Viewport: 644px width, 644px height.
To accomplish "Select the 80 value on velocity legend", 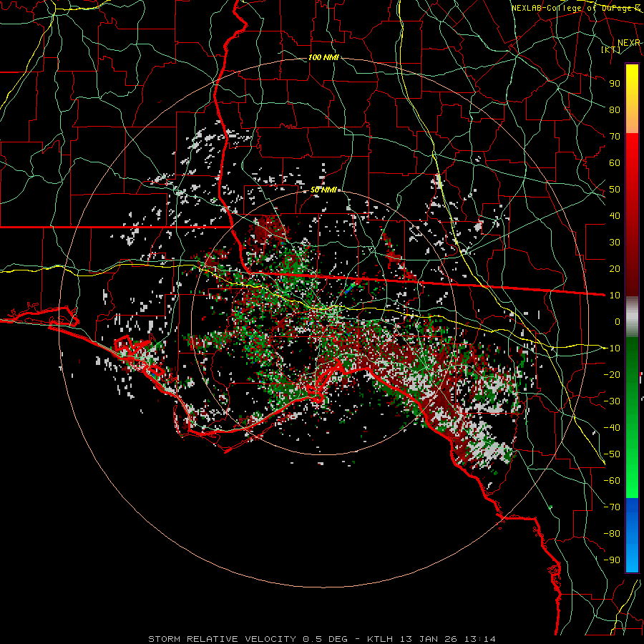I will (615, 109).
